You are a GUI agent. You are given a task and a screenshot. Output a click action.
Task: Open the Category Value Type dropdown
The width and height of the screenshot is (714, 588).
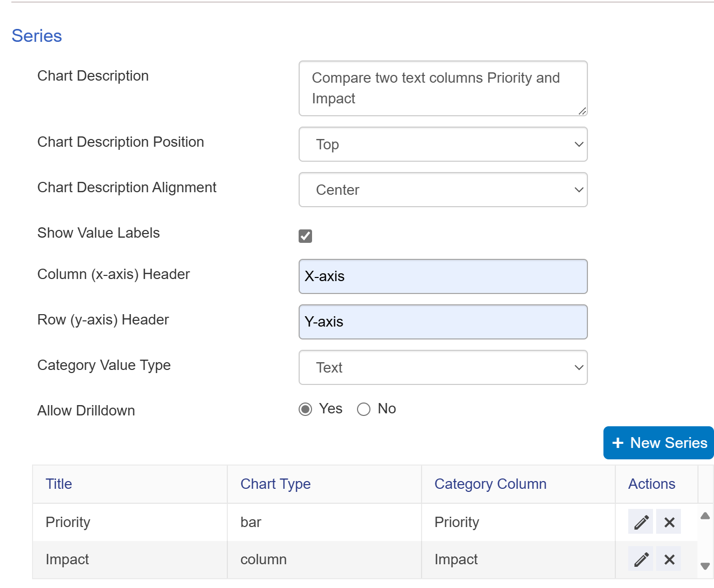pos(443,367)
